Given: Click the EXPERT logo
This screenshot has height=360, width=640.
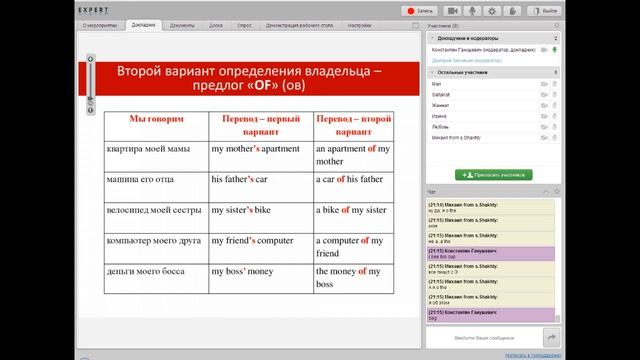Looking at the screenshot, I should [x=93, y=10].
